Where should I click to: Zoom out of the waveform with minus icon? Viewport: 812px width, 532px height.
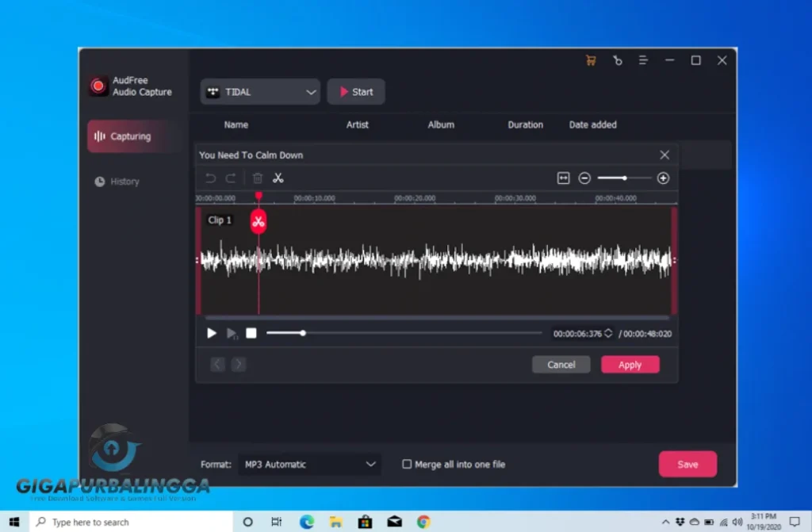584,178
